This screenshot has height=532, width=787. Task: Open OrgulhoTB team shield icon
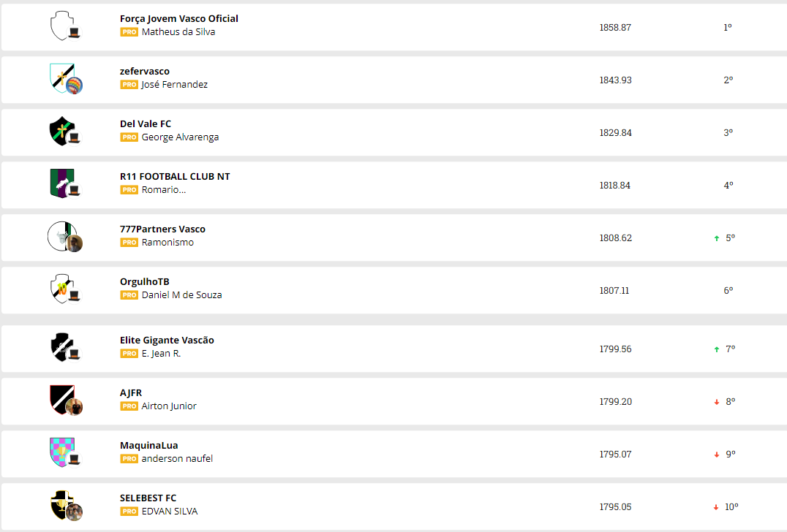point(60,289)
